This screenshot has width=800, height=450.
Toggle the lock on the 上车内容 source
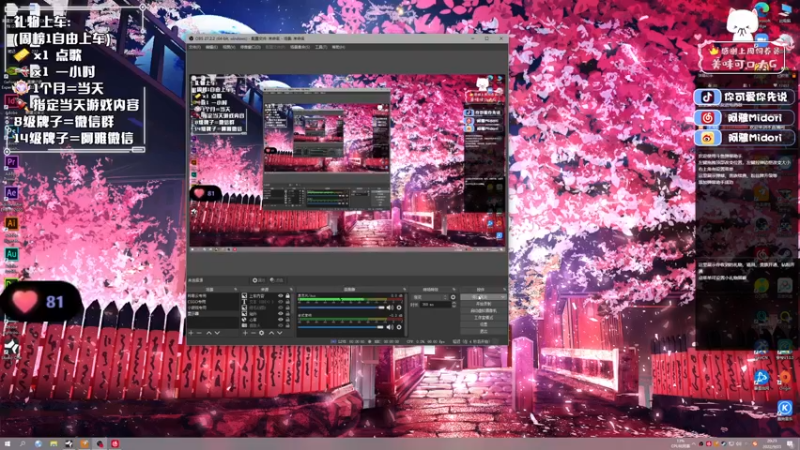coord(287,296)
